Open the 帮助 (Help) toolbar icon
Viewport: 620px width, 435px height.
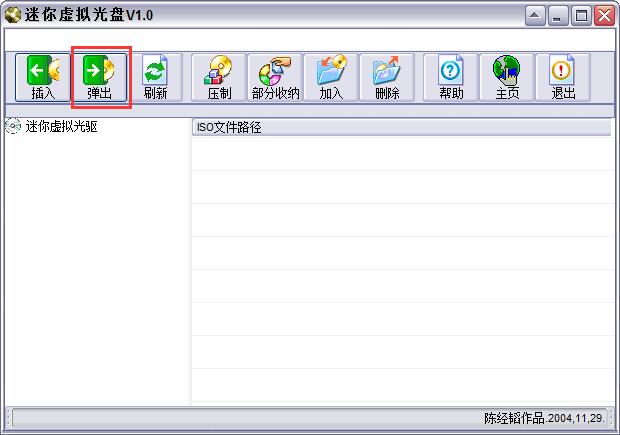(x=451, y=78)
